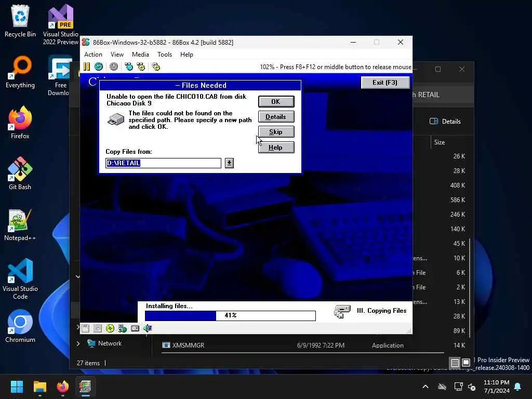Click the 86Box hard reset toolbar icon
Viewport: 532px width, 399px height.
[99, 66]
